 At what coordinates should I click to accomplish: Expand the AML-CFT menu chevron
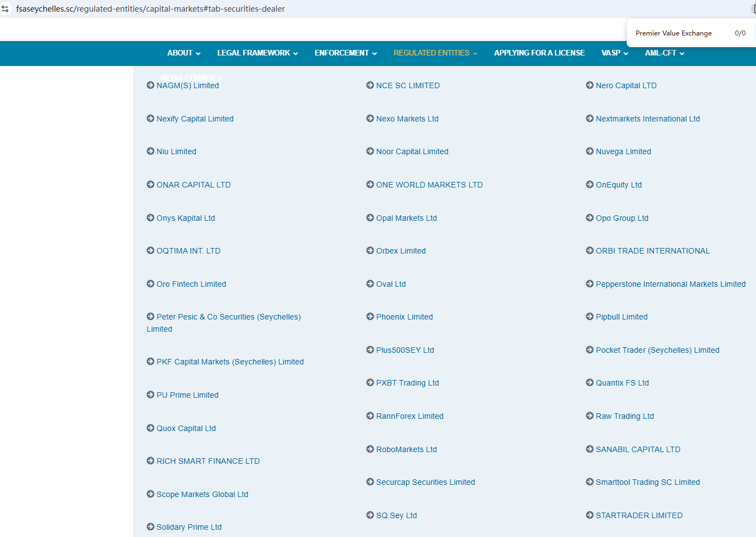click(x=682, y=54)
